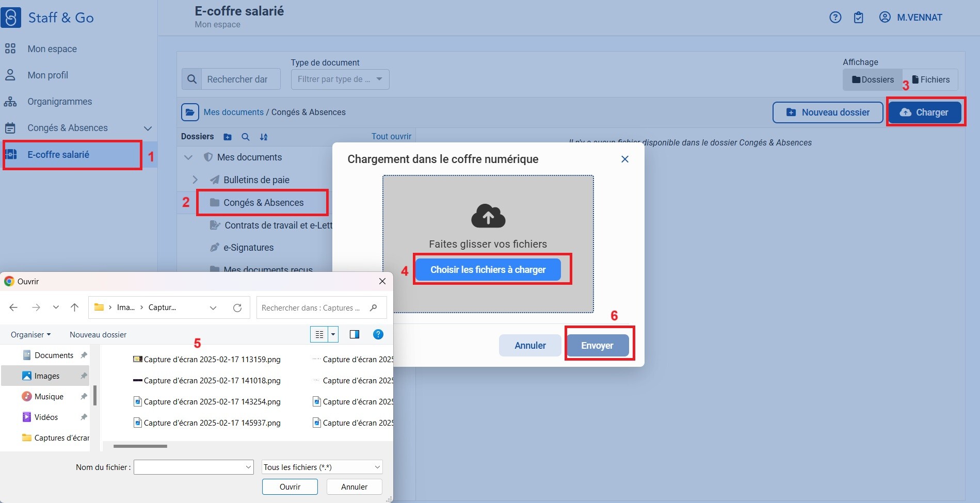Go to Mon profil in sidebar
This screenshot has height=503, width=980.
click(47, 75)
